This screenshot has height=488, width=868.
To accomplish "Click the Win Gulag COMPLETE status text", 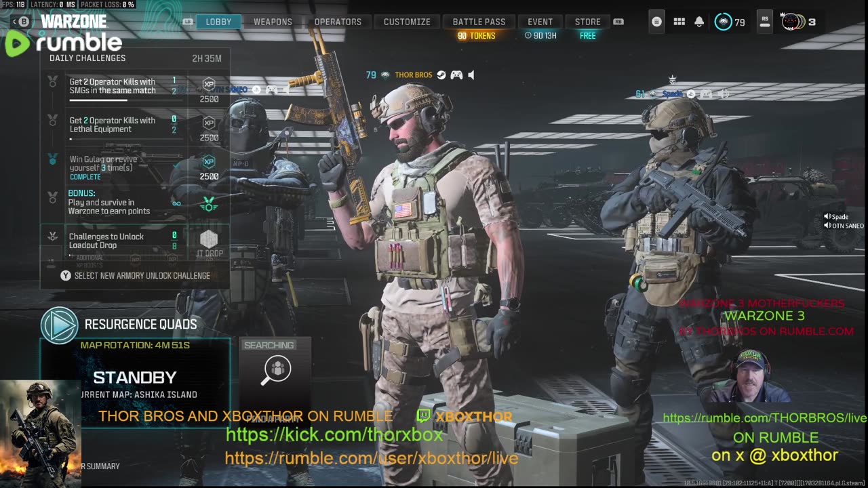I will point(85,177).
